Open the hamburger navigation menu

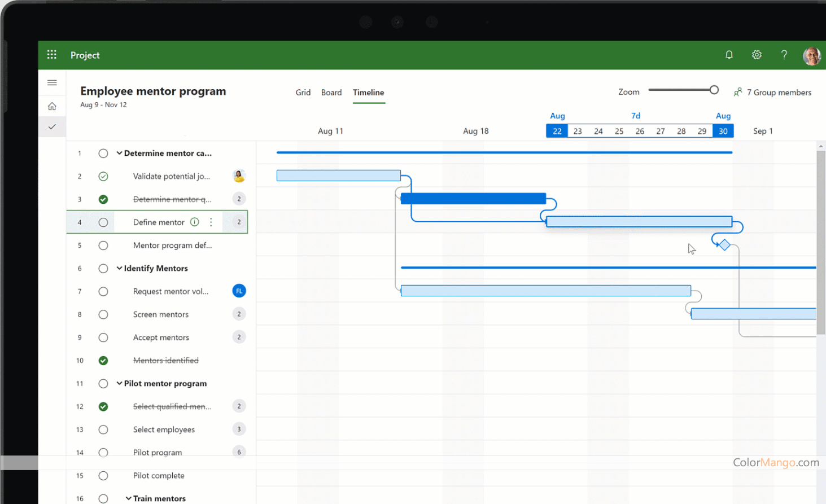[52, 83]
